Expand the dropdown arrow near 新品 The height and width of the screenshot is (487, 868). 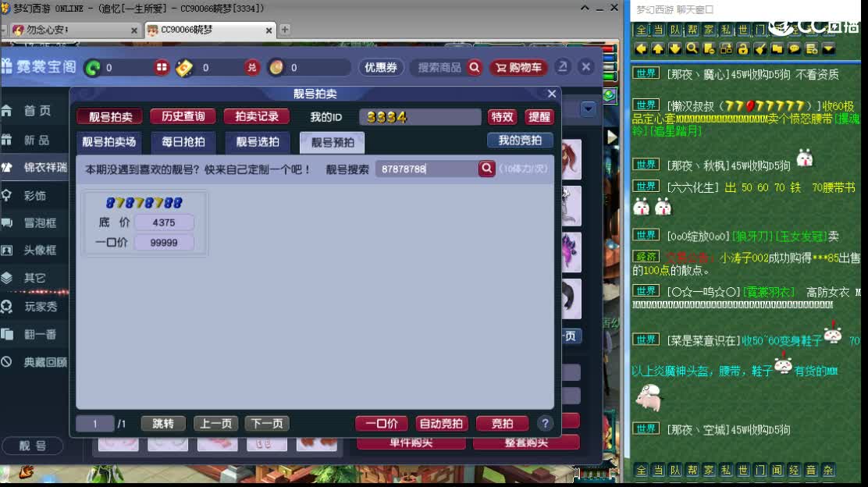[588, 108]
